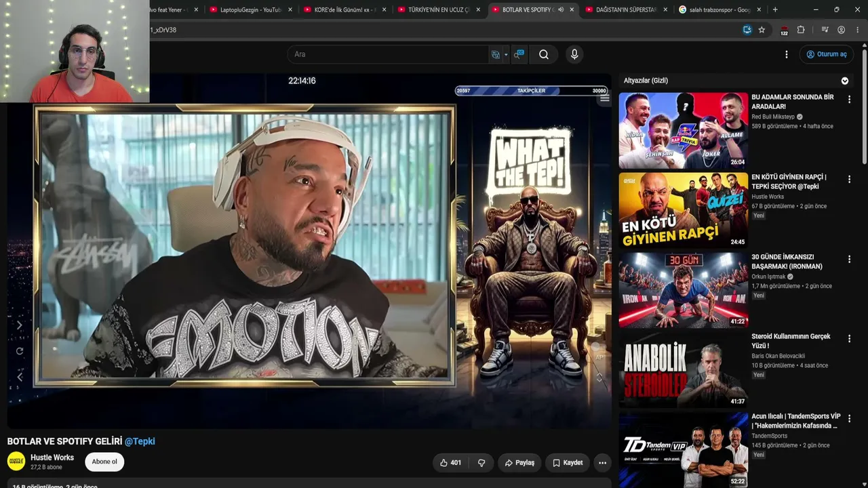Click the 27,2 B abone subscriber count

[46, 468]
